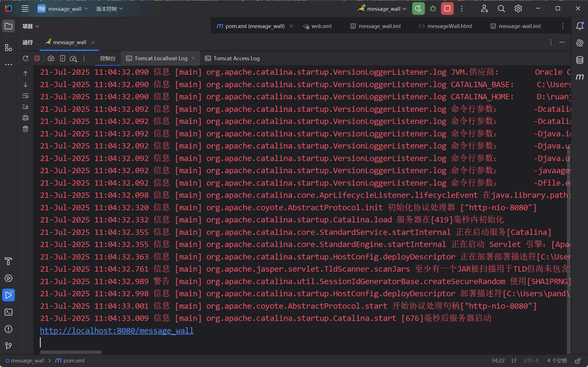
Task: Click pom.xml breadcrumb in status bar
Action: [x=70, y=361]
